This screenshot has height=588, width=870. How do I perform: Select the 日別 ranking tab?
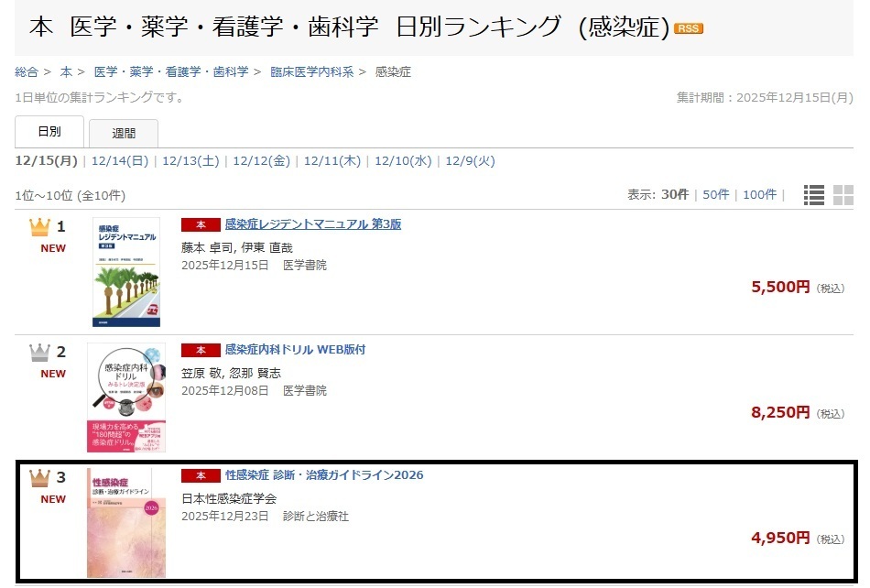[49, 132]
